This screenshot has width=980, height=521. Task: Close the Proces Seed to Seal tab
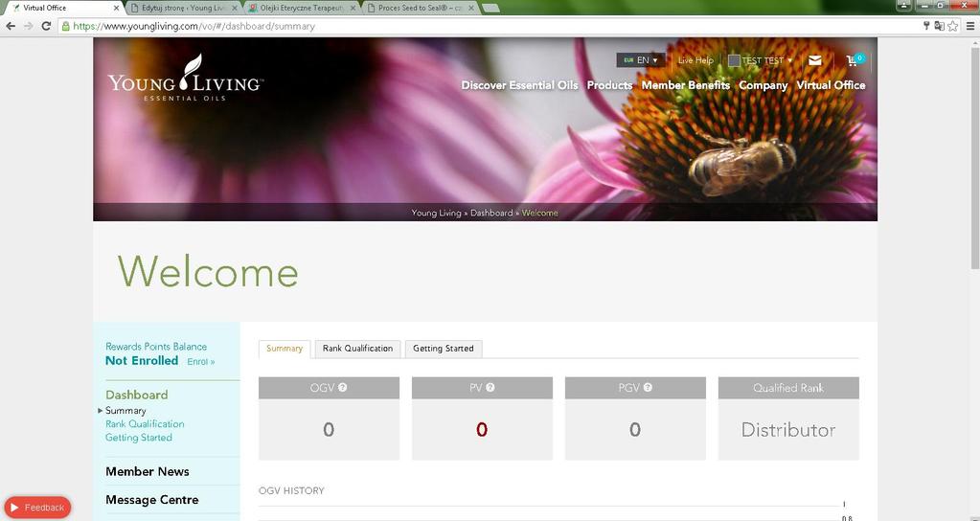point(470,8)
